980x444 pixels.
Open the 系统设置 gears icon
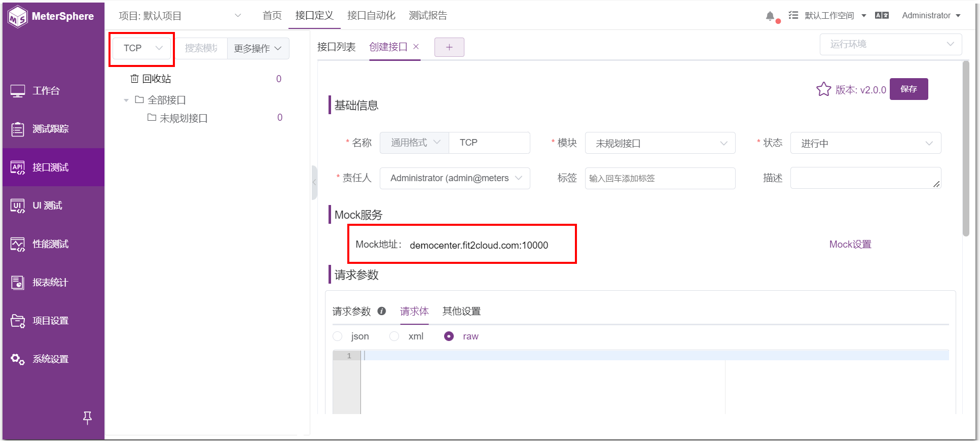tap(18, 359)
